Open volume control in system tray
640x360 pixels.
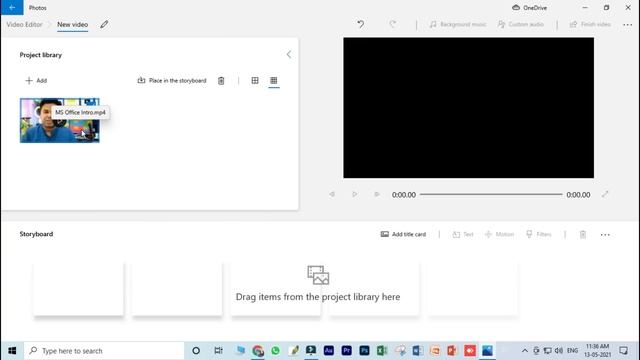point(559,351)
